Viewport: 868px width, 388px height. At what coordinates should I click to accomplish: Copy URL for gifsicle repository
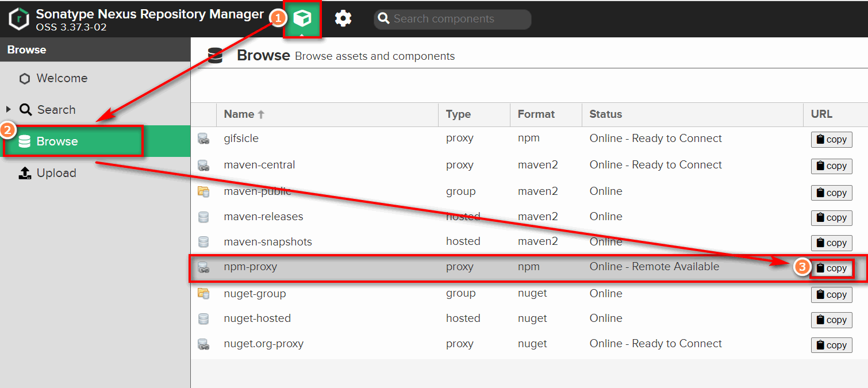click(831, 139)
